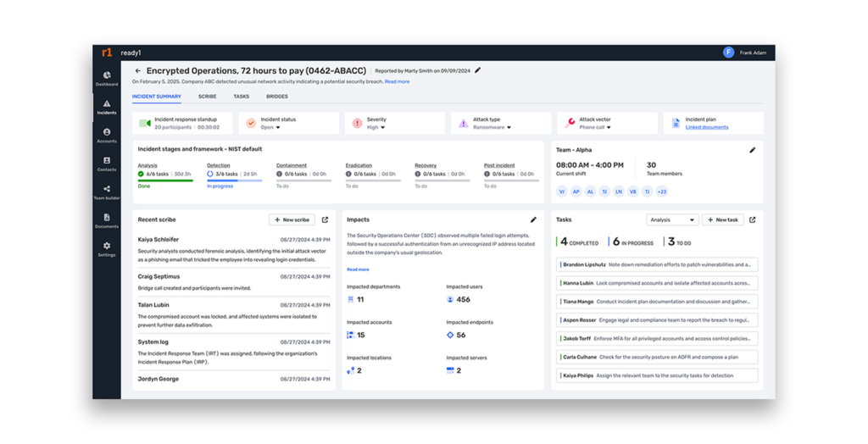Click the New scribe button
Image resolution: width=868 pixels, height=444 pixels.
292,220
